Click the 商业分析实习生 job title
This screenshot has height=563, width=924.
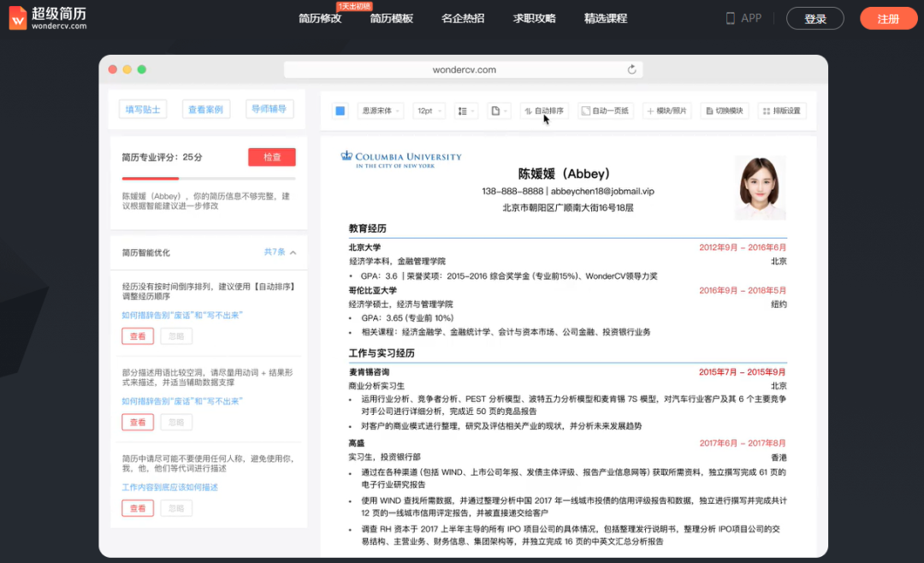(x=376, y=386)
